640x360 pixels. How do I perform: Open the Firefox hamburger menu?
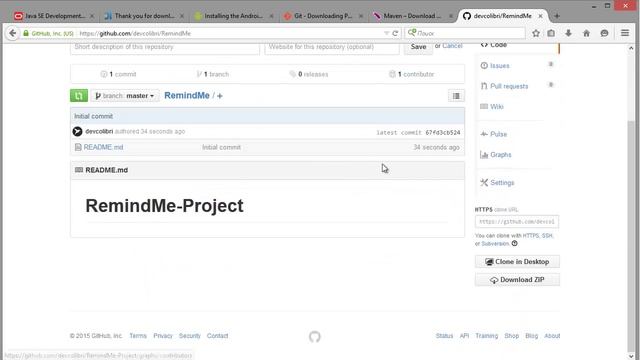point(625,33)
